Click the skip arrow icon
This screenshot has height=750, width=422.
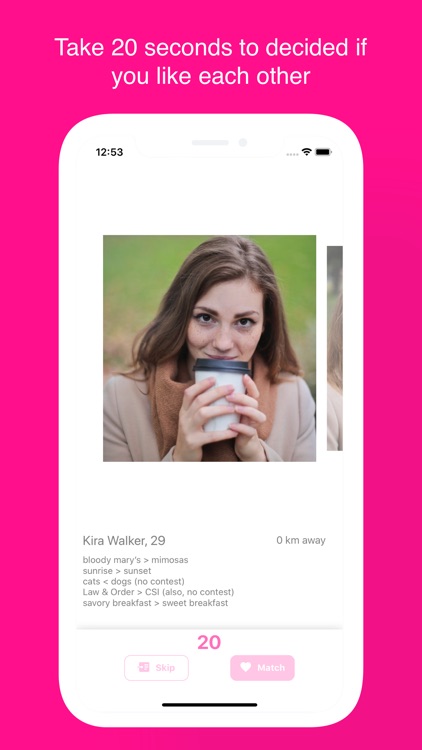pos(144,667)
